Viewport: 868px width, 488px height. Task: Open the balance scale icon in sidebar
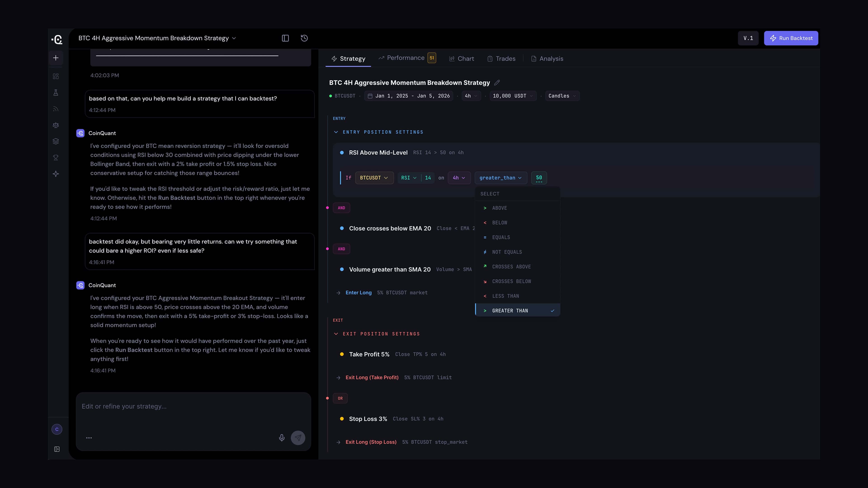[56, 125]
